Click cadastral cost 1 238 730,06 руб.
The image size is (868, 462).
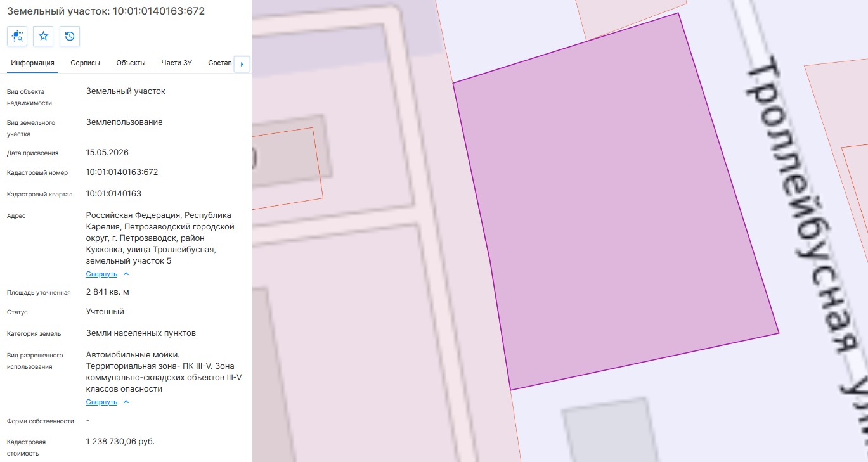click(x=120, y=441)
